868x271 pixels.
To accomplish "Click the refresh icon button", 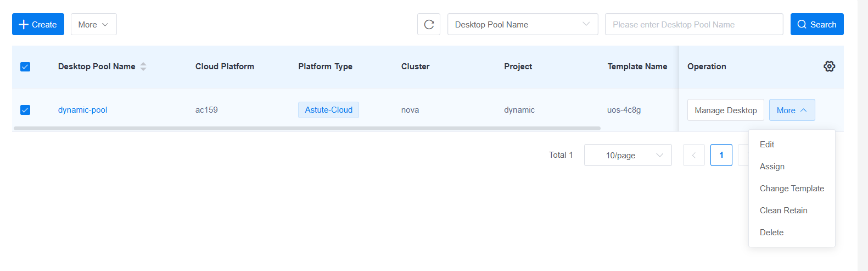I will (x=429, y=24).
